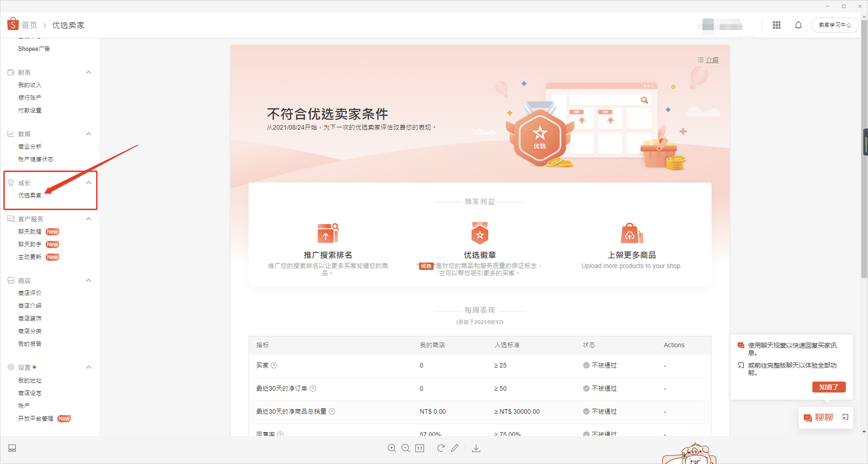Click the 介紹 link
The height and width of the screenshot is (464, 868).
712,60
